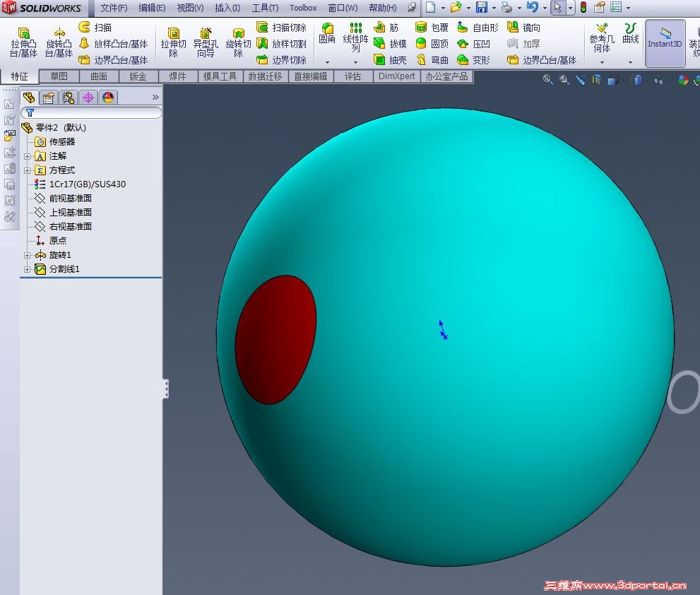Open the DisplayManager color-ball tab icon
The height and width of the screenshot is (595, 700).
(x=107, y=98)
